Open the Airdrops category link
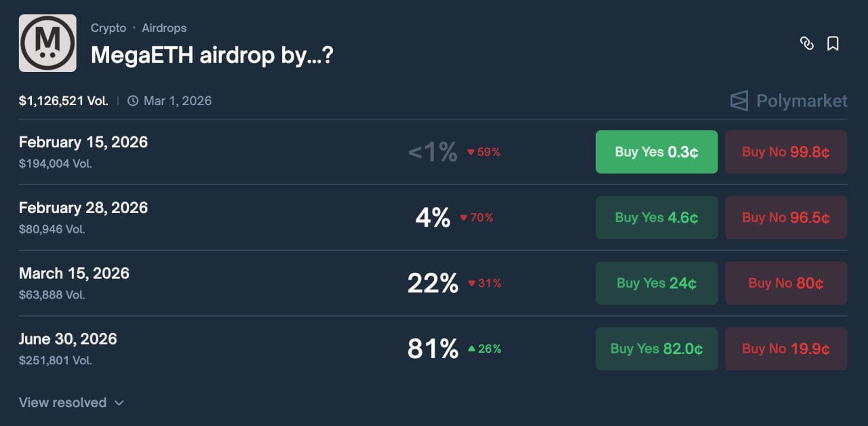This screenshot has height=426, width=868. tap(164, 28)
